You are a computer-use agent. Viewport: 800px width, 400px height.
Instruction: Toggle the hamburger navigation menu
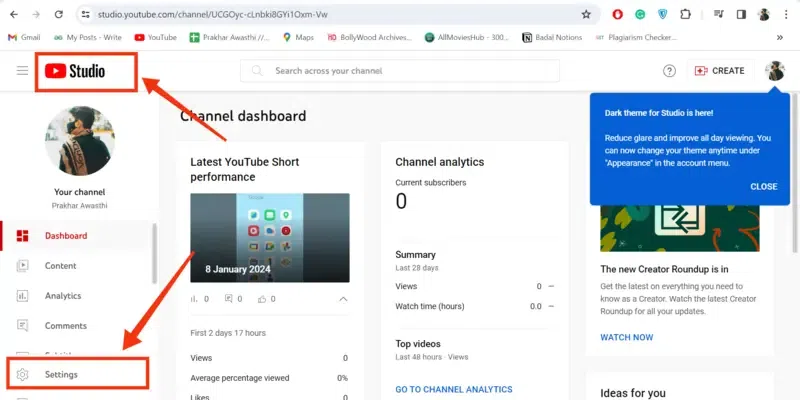pos(22,71)
